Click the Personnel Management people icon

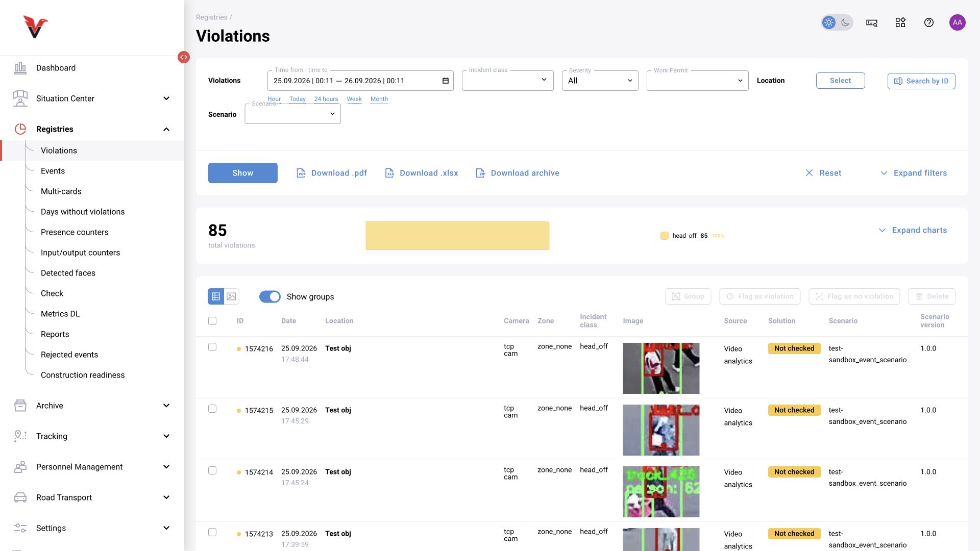[20, 467]
